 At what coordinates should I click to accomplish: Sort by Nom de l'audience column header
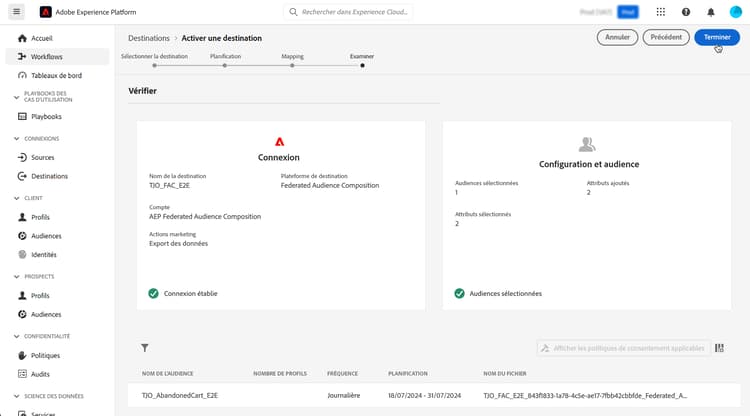[x=167, y=373]
